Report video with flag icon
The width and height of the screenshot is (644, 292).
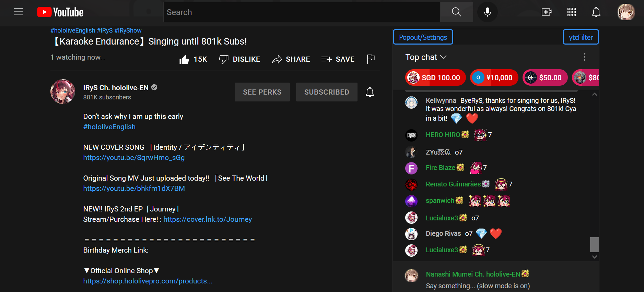click(x=371, y=59)
